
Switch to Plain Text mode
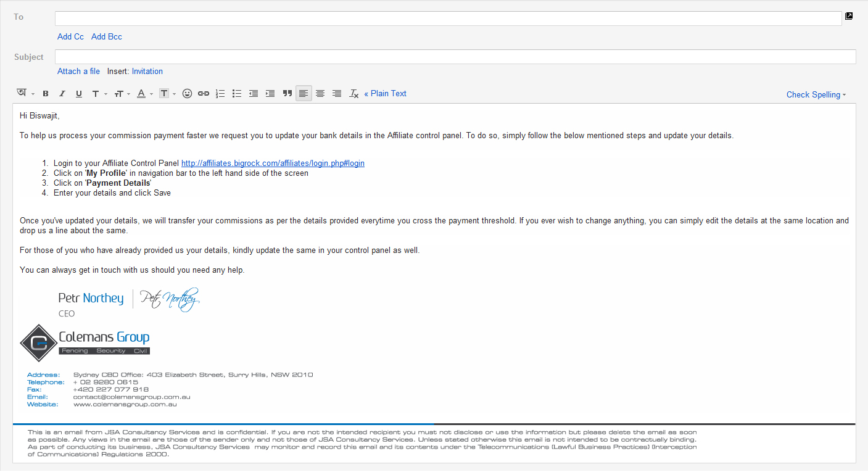[386, 94]
